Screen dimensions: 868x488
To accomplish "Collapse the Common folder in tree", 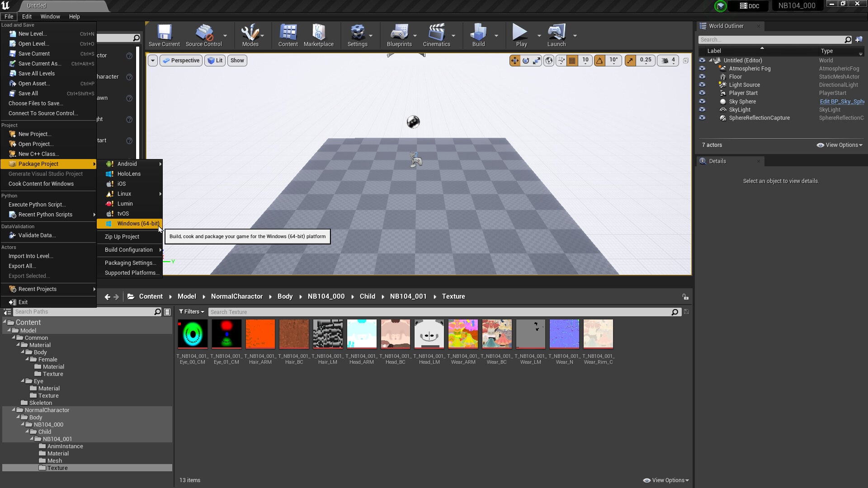I will click(x=14, y=338).
